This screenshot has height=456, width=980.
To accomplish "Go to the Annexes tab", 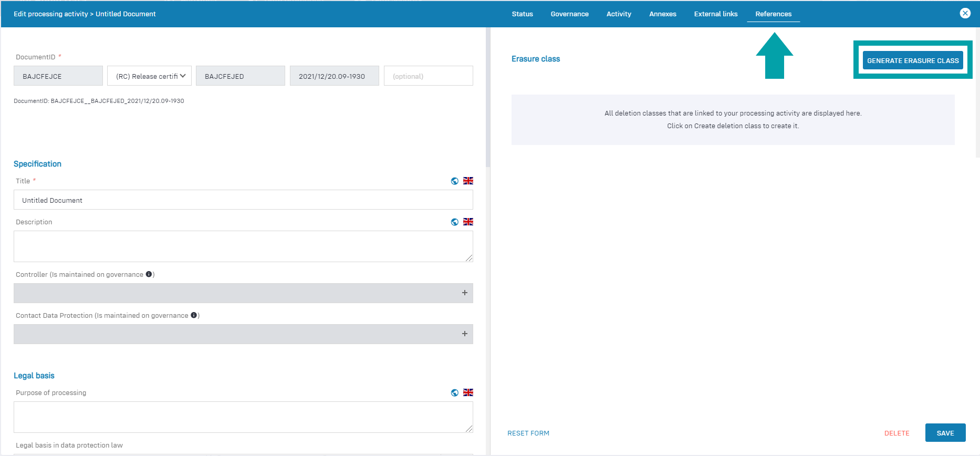I will click(x=662, y=14).
